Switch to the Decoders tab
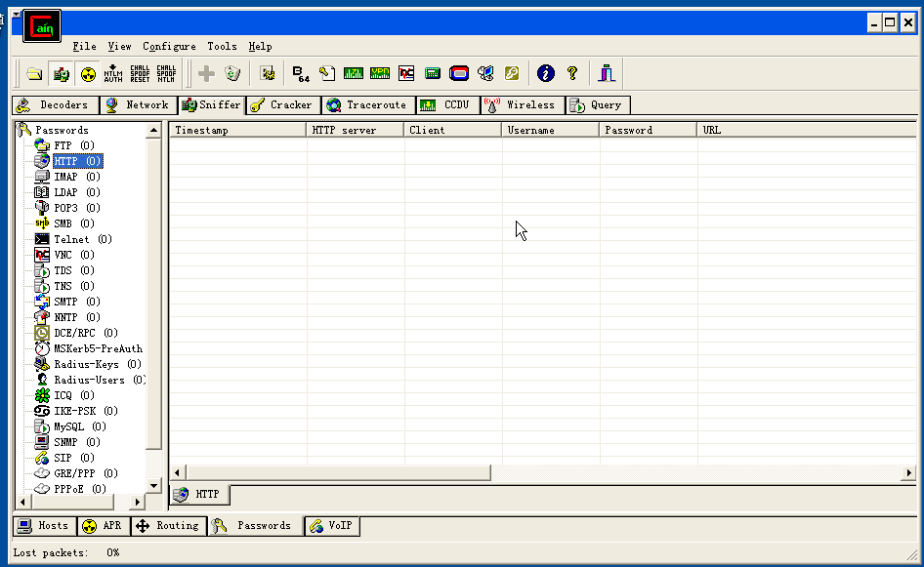This screenshot has width=924, height=567. point(56,104)
